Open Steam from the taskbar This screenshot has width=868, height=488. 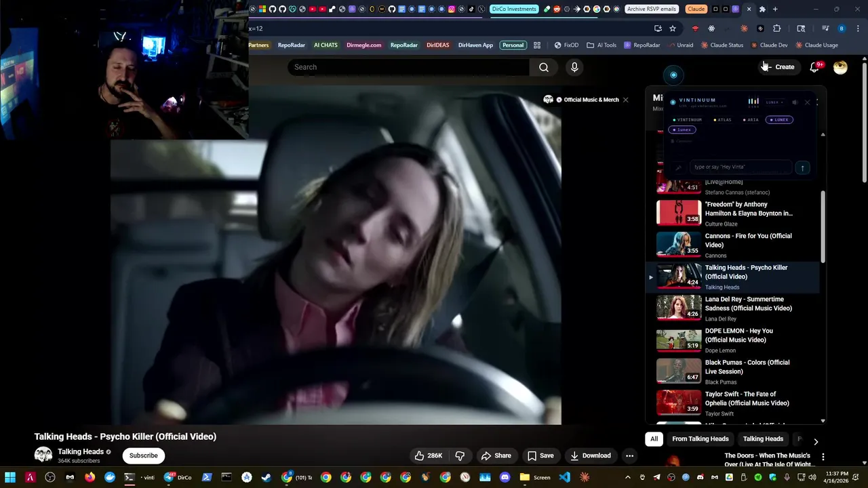coord(267,477)
